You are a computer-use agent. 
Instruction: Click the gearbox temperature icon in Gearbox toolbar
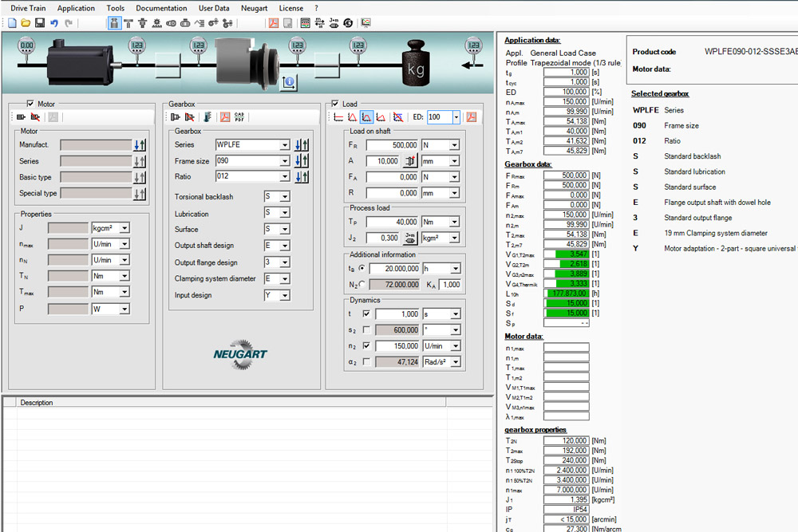(x=207, y=117)
